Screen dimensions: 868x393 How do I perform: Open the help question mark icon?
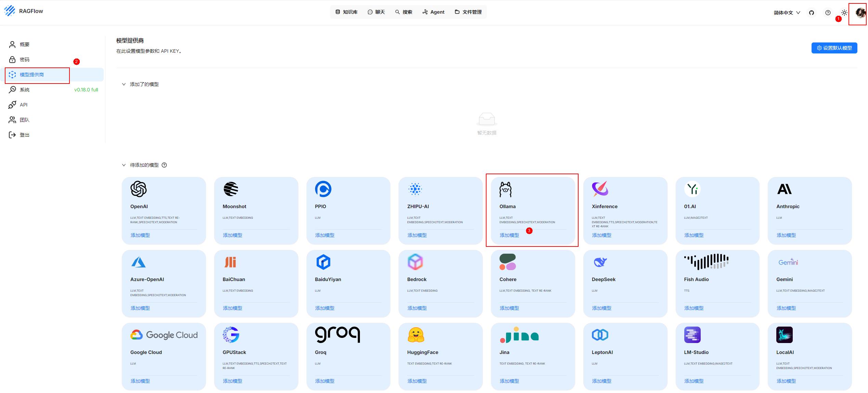828,13
